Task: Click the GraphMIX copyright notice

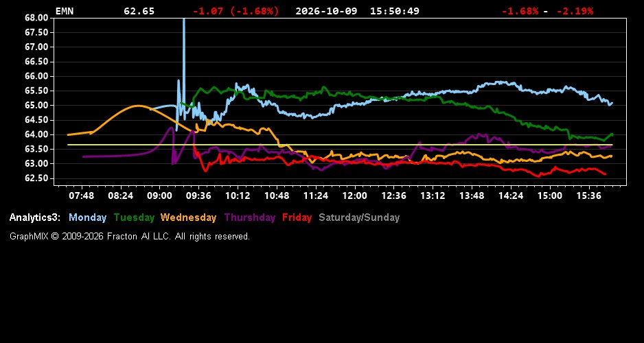Action: coord(130,236)
